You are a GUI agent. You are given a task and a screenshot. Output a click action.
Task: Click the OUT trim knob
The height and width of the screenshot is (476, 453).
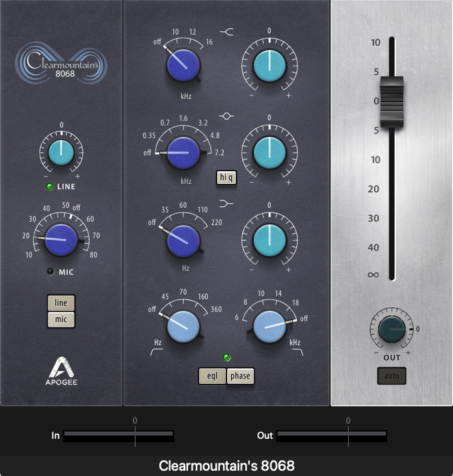pyautogui.click(x=391, y=330)
